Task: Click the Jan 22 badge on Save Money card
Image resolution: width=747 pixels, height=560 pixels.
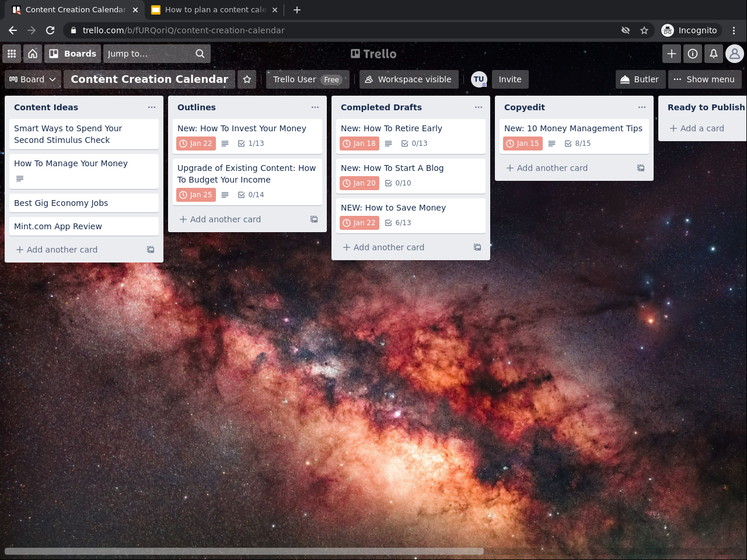Action: click(359, 223)
